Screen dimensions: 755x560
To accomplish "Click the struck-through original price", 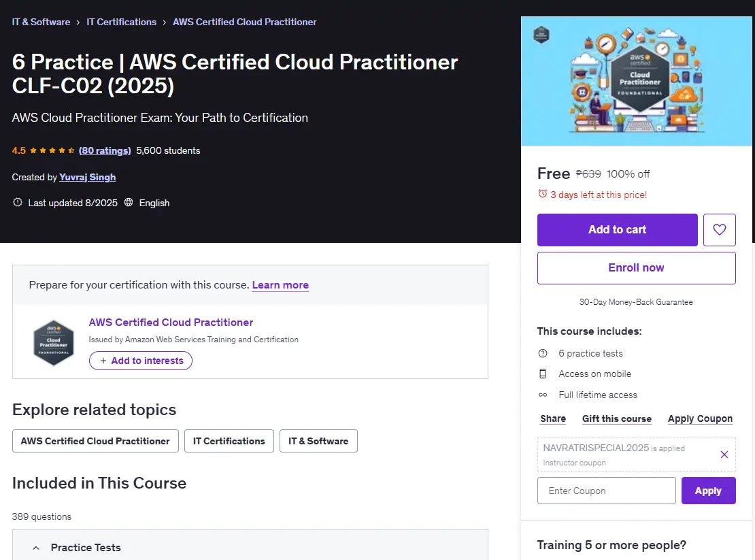I will [588, 174].
